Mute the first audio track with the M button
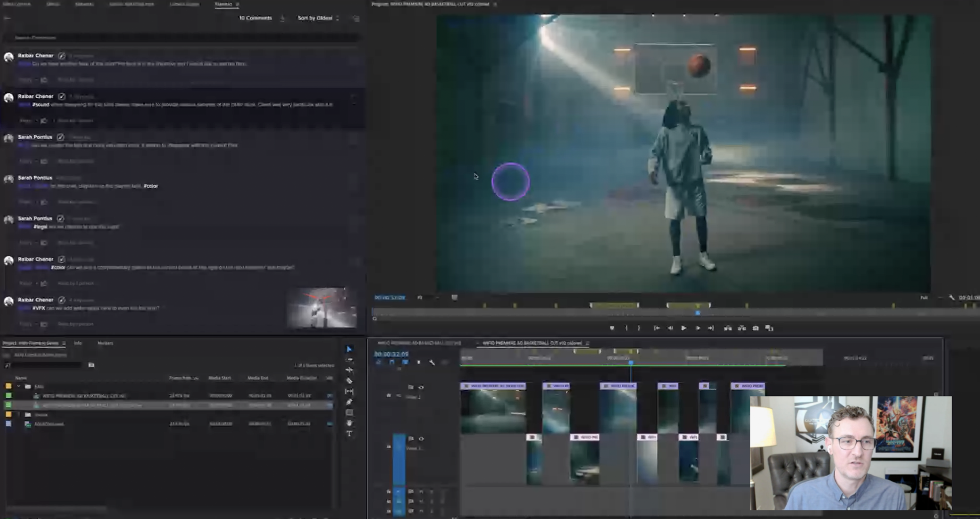 (x=422, y=492)
